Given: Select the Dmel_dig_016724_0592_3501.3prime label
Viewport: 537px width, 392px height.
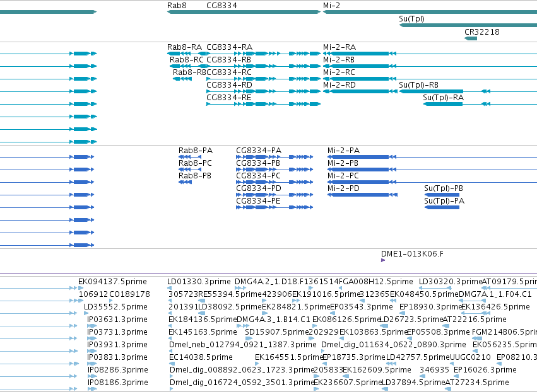Looking at the screenshot, I should pyautogui.click(x=242, y=383).
